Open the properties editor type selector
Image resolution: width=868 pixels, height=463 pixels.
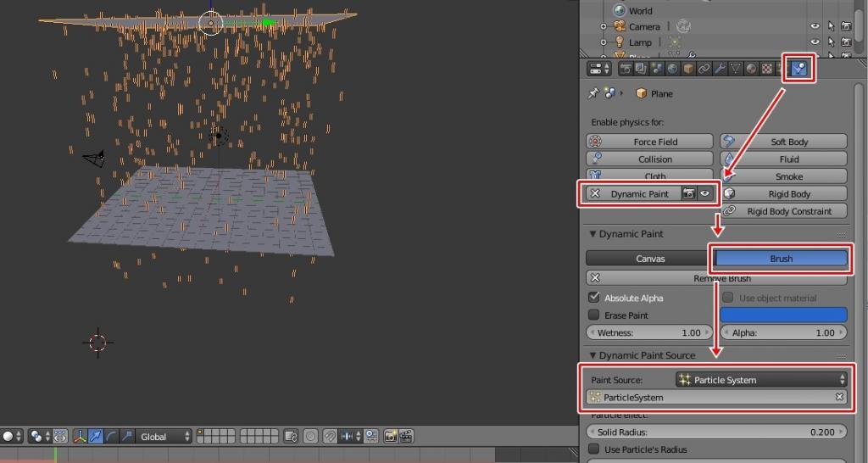click(599, 69)
